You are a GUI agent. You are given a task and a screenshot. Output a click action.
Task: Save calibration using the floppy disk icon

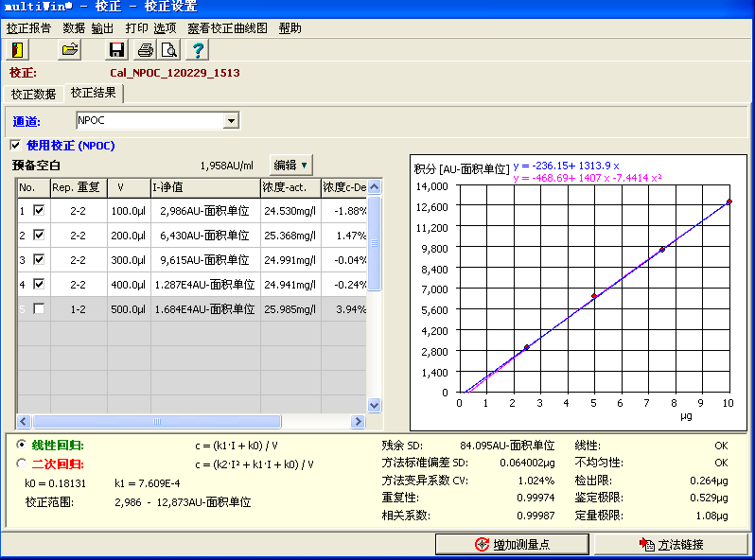(x=117, y=49)
